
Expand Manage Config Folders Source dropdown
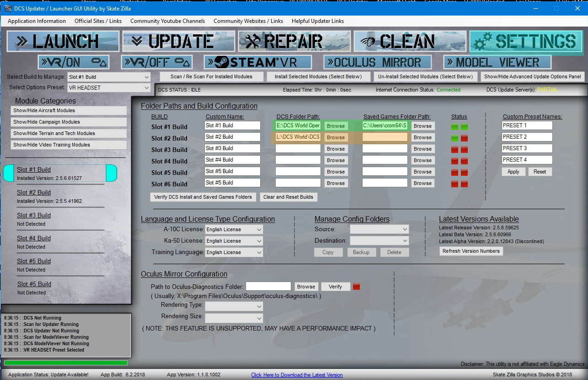[x=380, y=229]
